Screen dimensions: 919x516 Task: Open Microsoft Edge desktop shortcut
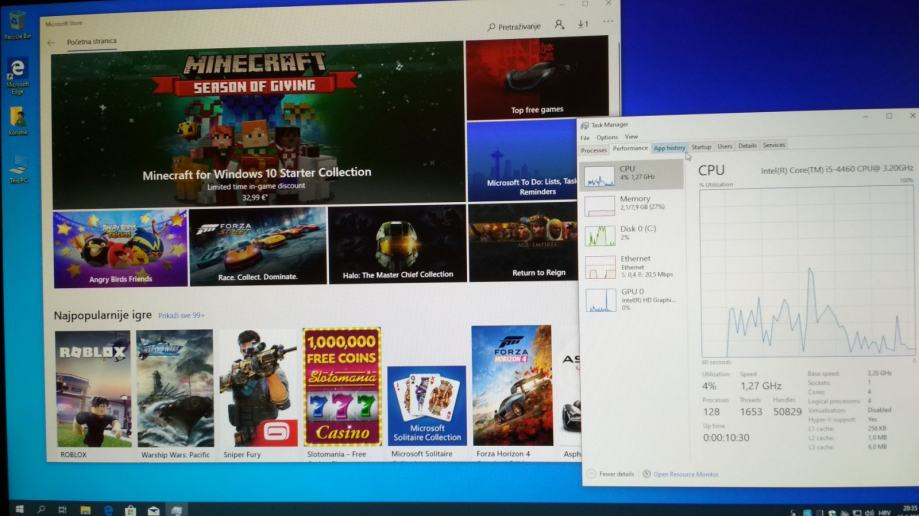tap(18, 76)
